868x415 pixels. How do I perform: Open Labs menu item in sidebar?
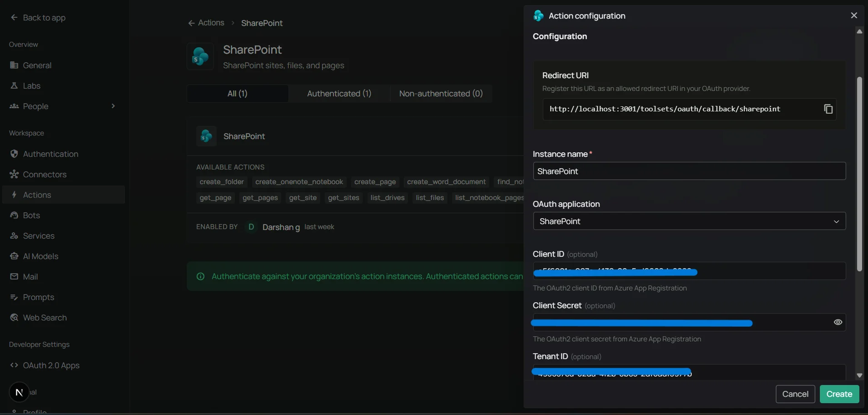coord(64,85)
